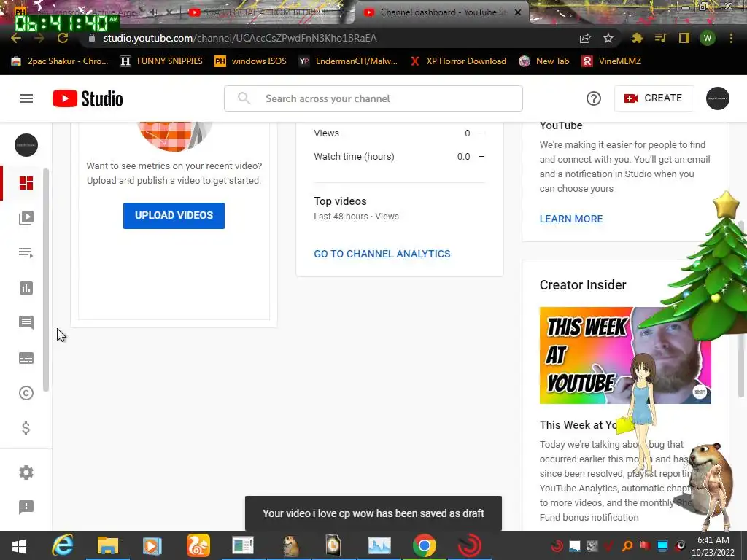747x560 pixels.
Task: Focus the Search across your channel field
Action: tap(373, 98)
